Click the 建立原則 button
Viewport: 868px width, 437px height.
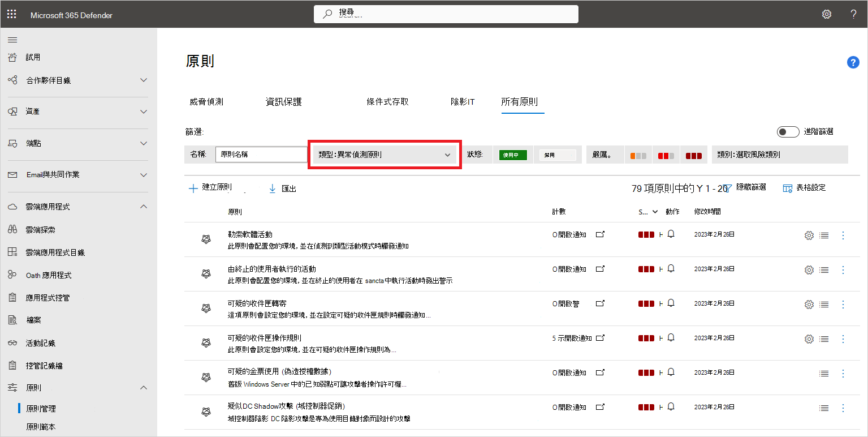210,187
